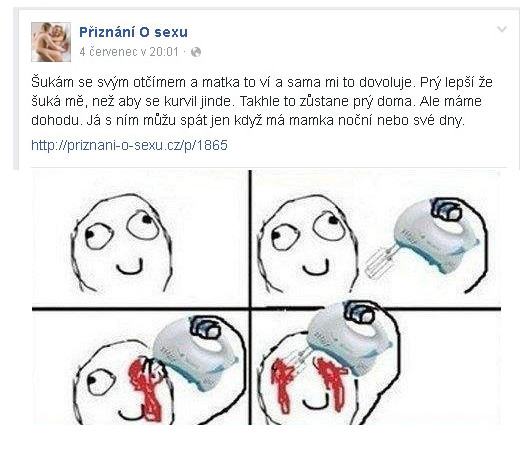Open the top-left comic panel face

(x=122, y=243)
